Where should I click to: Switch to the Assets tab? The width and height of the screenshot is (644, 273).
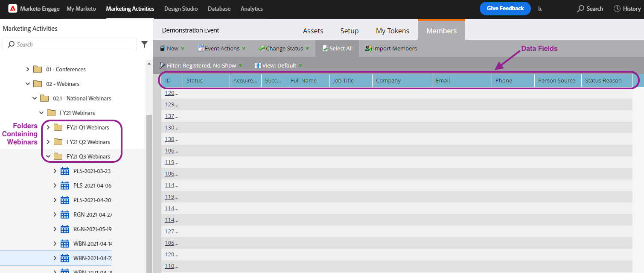313,31
